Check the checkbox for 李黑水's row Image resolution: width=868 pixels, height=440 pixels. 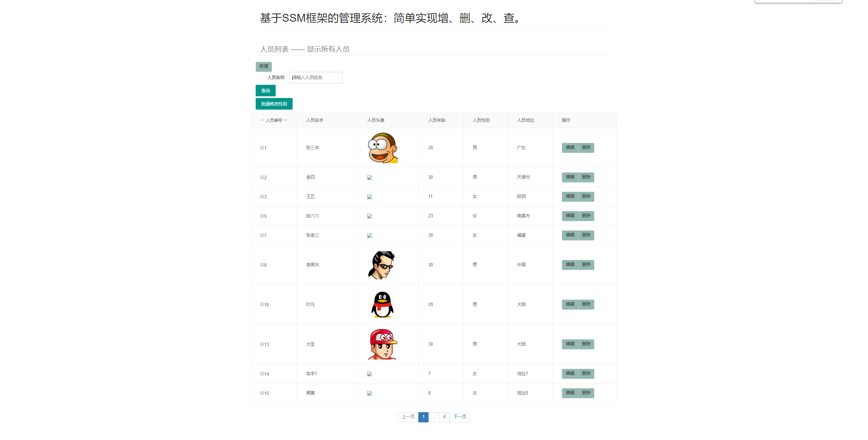(x=262, y=265)
